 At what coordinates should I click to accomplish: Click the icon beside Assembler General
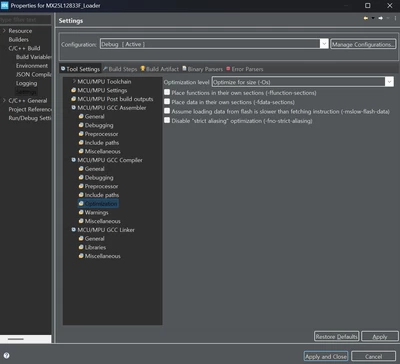pos(81,116)
